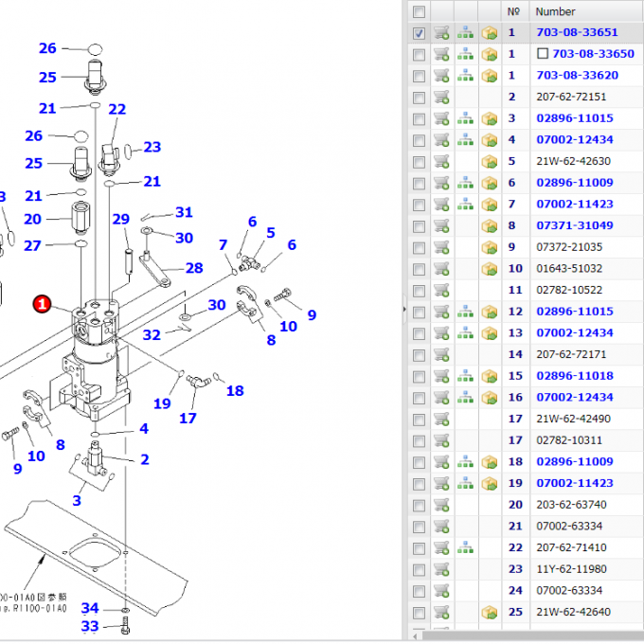
Task: Toggle the select-all checkbox in table header
Action: pos(419,11)
